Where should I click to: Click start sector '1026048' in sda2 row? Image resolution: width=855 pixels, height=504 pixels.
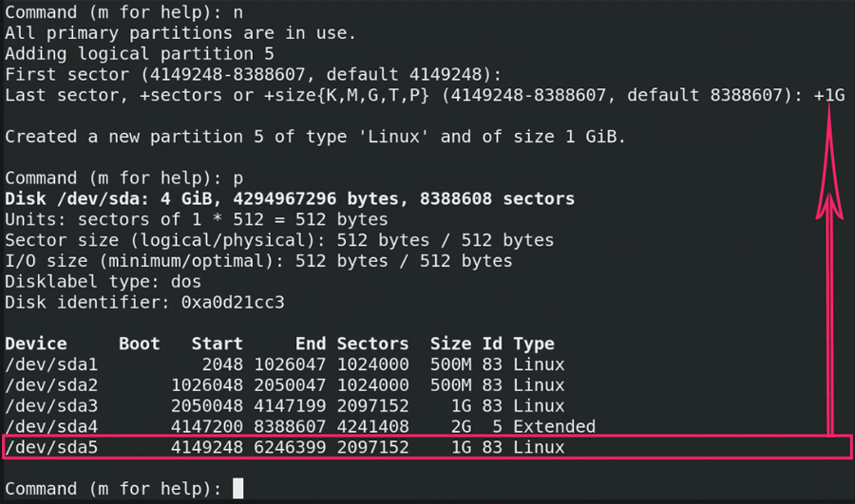(x=207, y=384)
